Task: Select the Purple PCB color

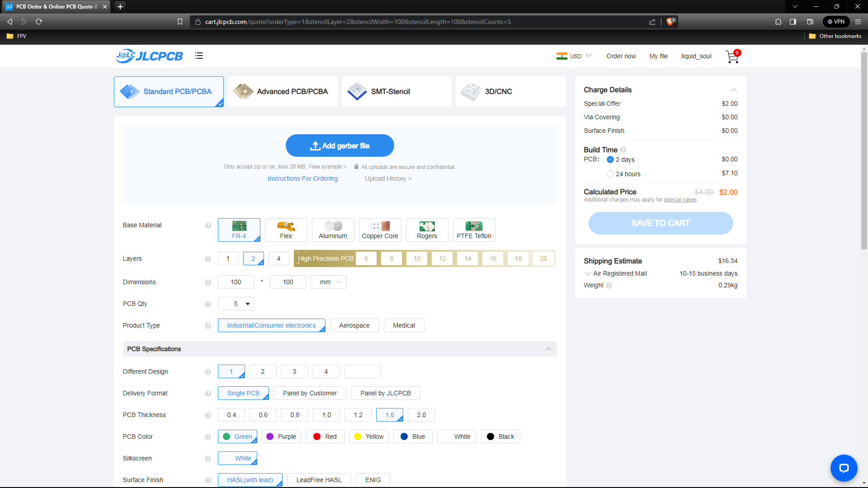Action: (x=281, y=436)
